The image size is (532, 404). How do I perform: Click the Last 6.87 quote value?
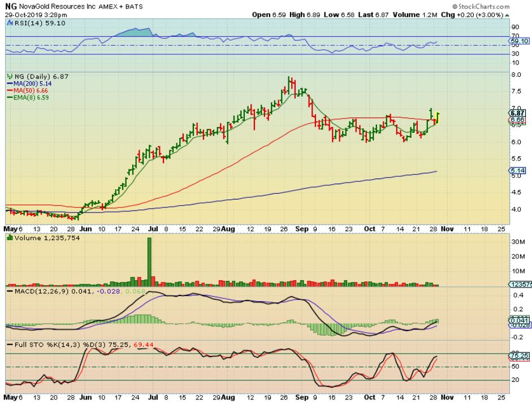[373, 15]
